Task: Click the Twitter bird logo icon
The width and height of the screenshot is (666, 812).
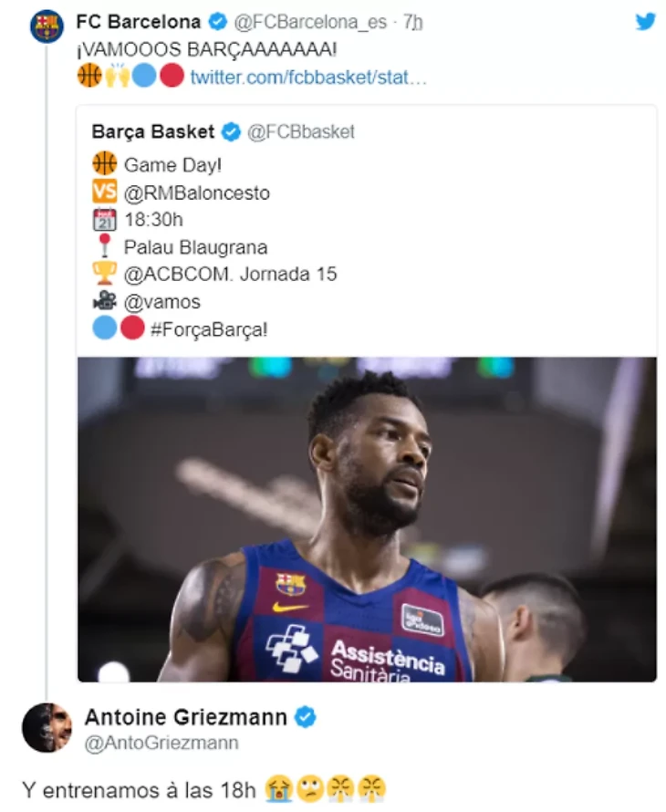Action: tap(645, 21)
